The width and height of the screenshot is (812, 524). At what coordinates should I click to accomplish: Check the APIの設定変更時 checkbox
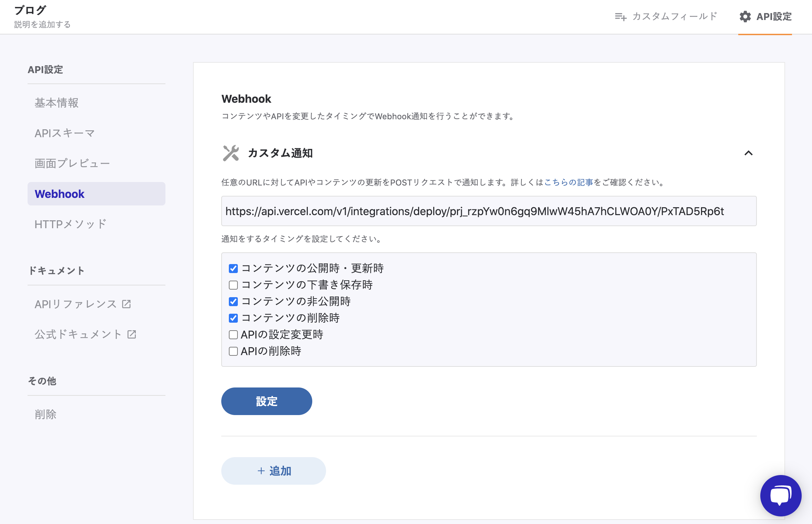tap(233, 335)
